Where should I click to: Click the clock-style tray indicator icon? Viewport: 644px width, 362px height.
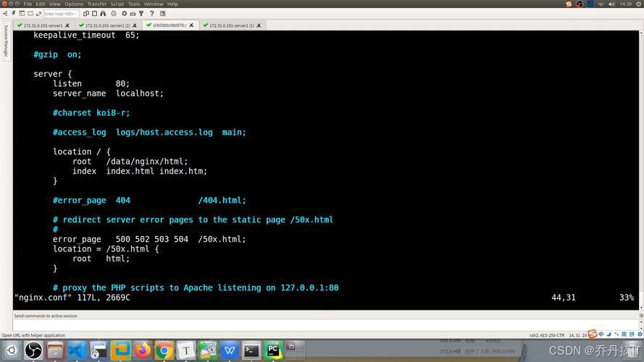point(579,4)
